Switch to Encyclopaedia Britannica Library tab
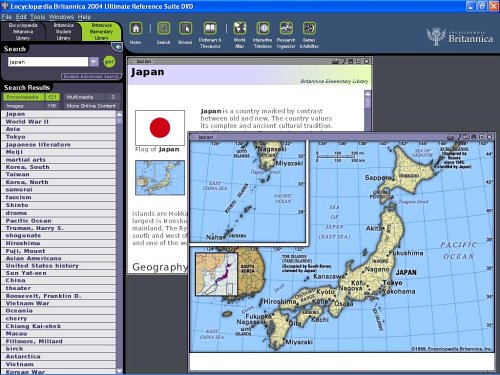Screen dimensions: 500x375 tap(23, 32)
